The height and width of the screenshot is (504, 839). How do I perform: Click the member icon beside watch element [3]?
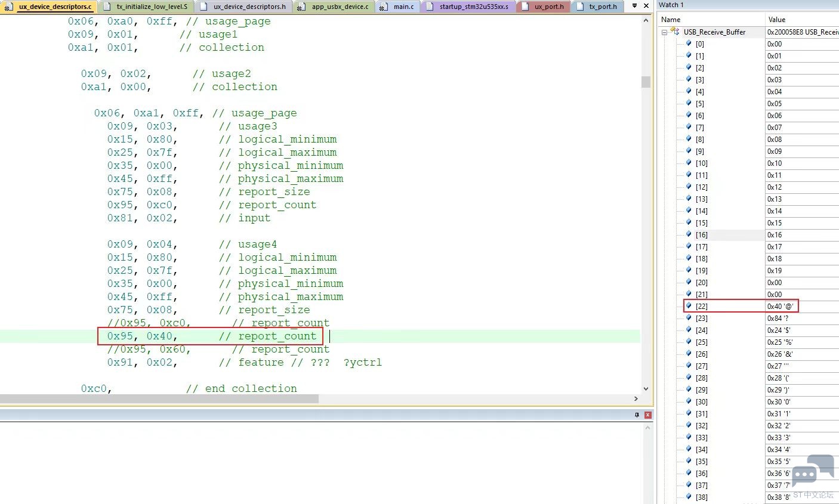coord(689,79)
